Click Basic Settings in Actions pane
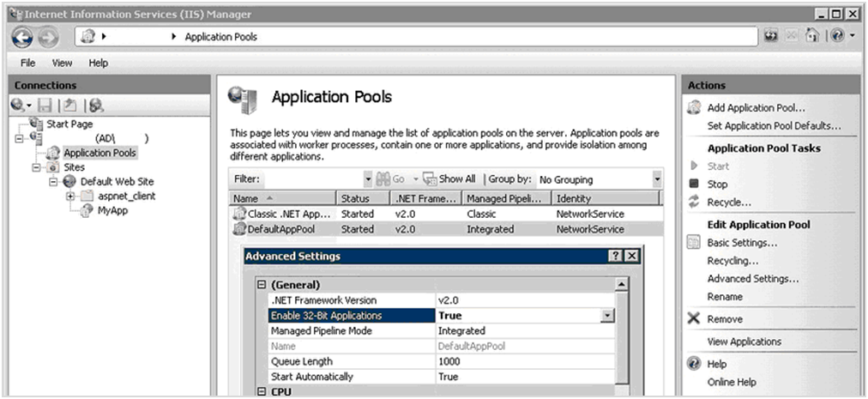This screenshot has height=399, width=868. (x=742, y=243)
